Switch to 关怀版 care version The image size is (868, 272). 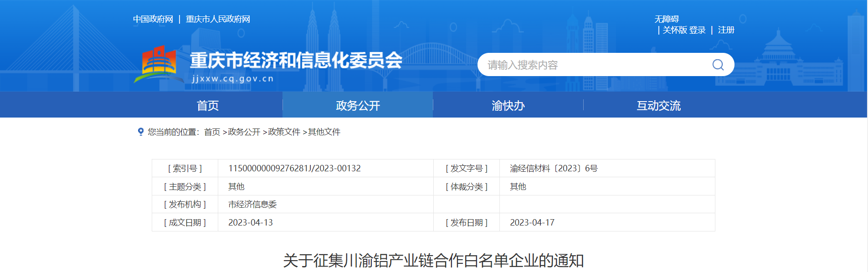click(x=674, y=30)
